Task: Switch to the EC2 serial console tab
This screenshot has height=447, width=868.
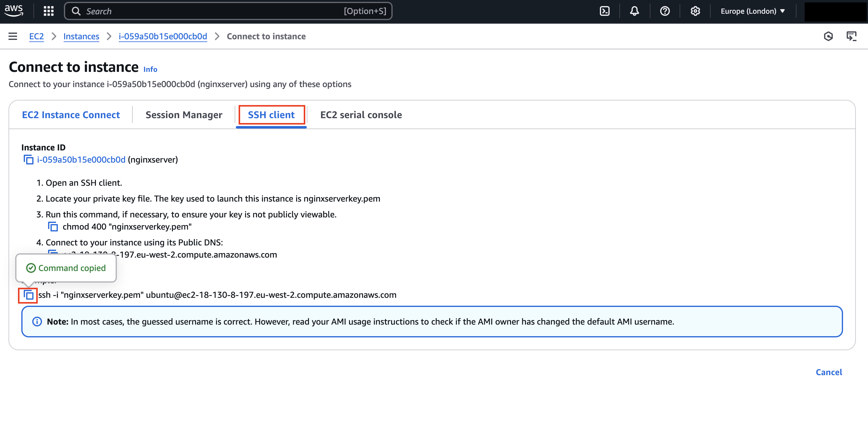Action: click(x=361, y=114)
